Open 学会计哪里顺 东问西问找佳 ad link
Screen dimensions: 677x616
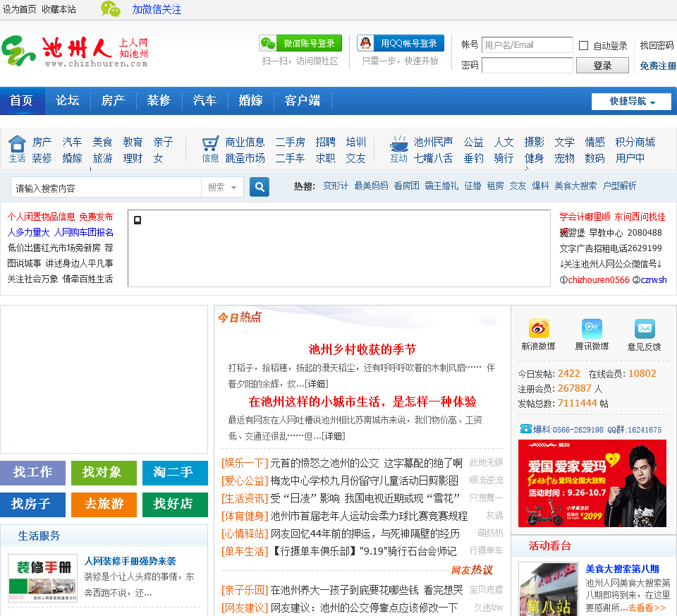tap(612, 217)
